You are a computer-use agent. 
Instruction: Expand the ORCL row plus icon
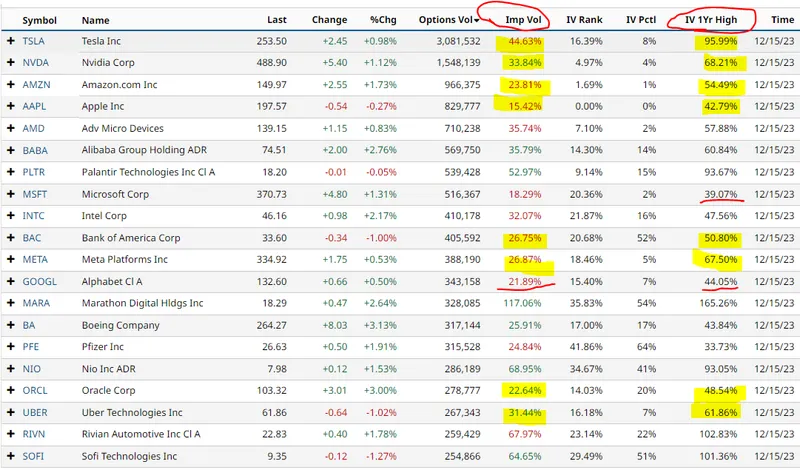tap(11, 390)
